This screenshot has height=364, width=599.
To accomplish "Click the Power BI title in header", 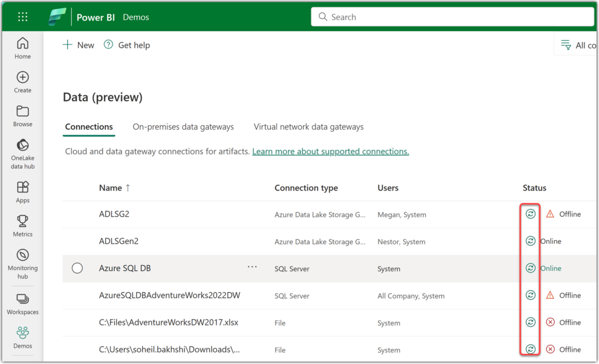I will click(95, 17).
